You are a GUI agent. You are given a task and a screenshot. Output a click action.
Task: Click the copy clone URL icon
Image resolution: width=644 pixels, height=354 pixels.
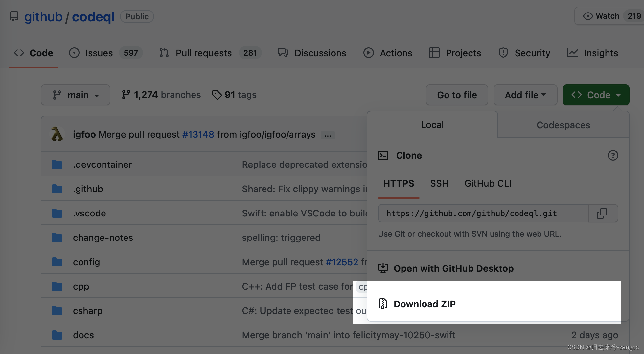point(602,214)
